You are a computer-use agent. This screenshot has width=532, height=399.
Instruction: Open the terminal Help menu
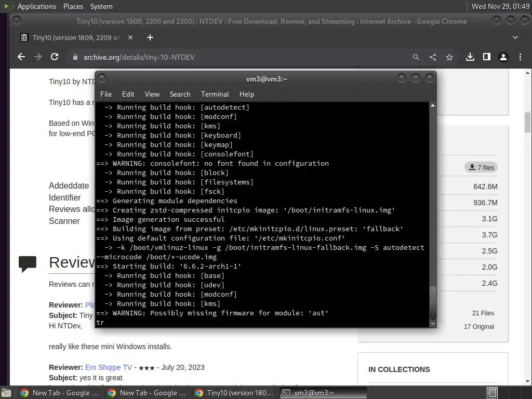[247, 94]
